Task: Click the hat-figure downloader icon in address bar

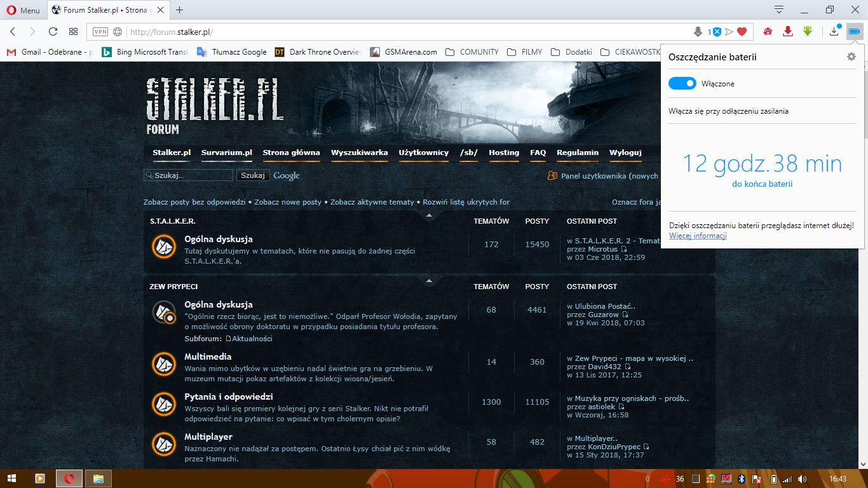Action: click(698, 32)
